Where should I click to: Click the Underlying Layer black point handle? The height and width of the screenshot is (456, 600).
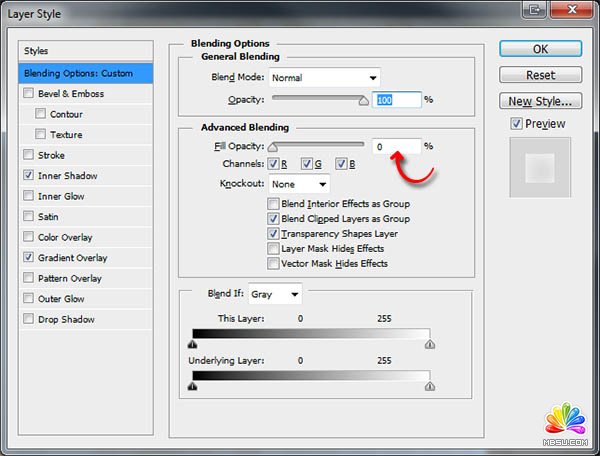click(192, 385)
